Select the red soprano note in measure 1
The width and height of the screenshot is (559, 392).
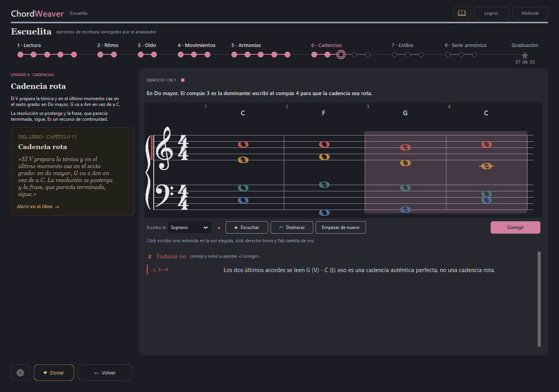tap(243, 144)
